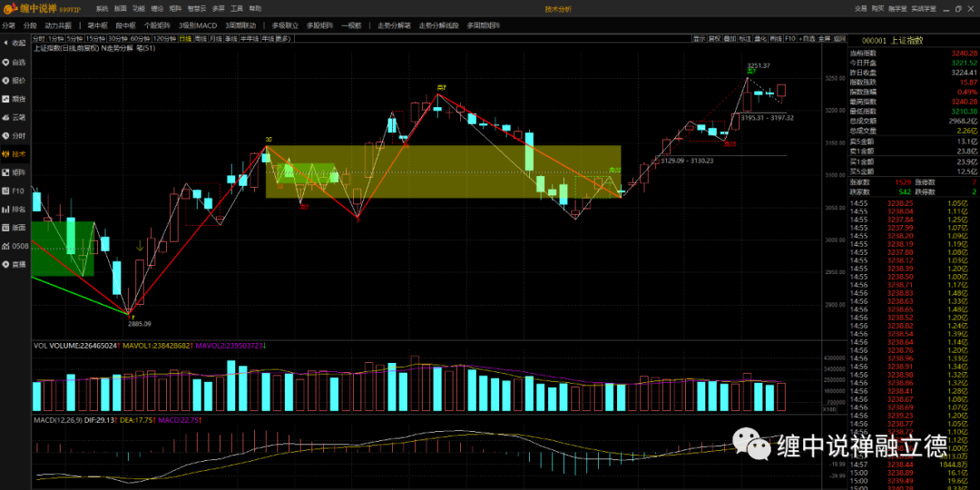Toggle 动力共振 indicator in toolbar
980x490 pixels.
pos(58,25)
